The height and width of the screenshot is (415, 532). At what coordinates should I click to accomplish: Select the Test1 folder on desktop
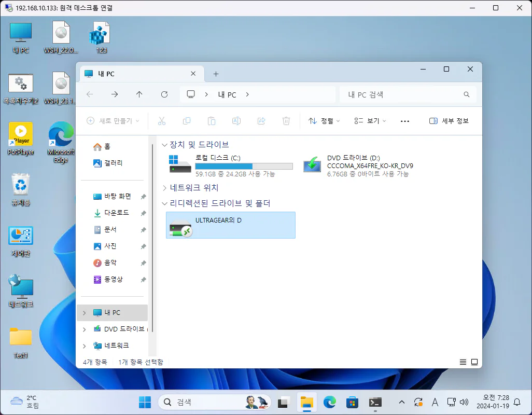[x=21, y=342]
